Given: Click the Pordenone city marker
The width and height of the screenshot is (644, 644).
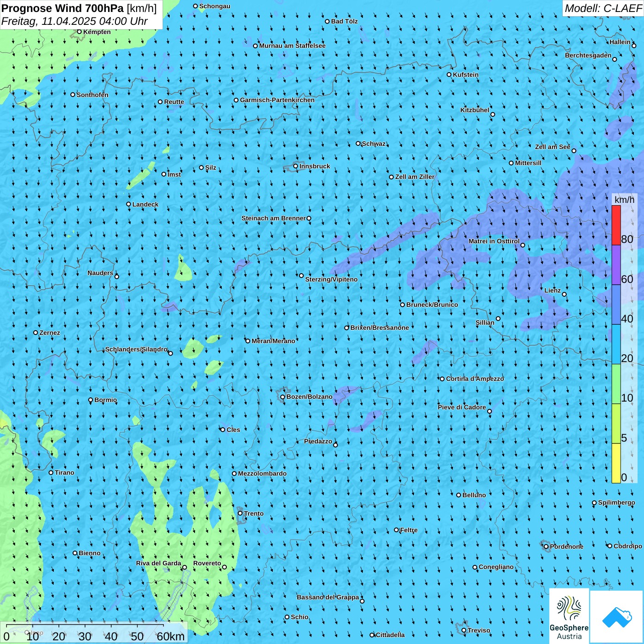Looking at the screenshot, I should [546, 546].
